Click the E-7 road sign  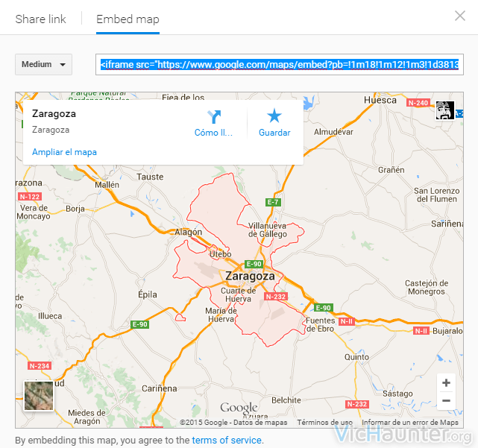click(273, 202)
